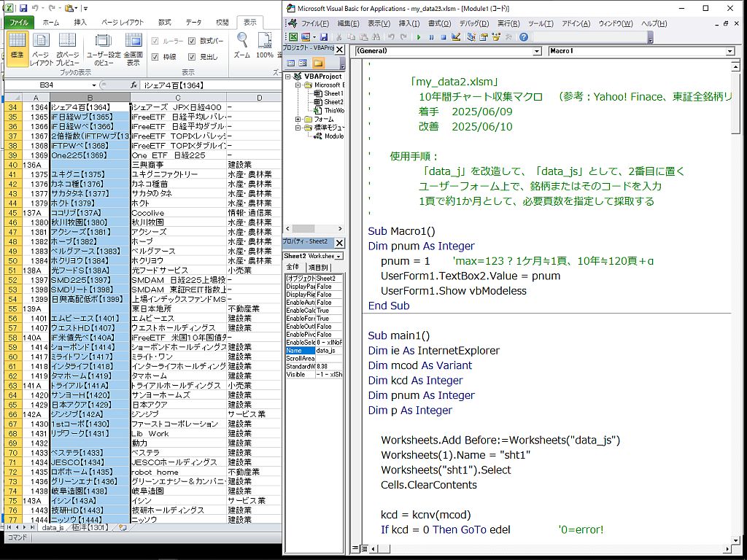The width and height of the screenshot is (747, 560).
Task: Open Excel Name Box dropdown arrow
Action: [94, 85]
